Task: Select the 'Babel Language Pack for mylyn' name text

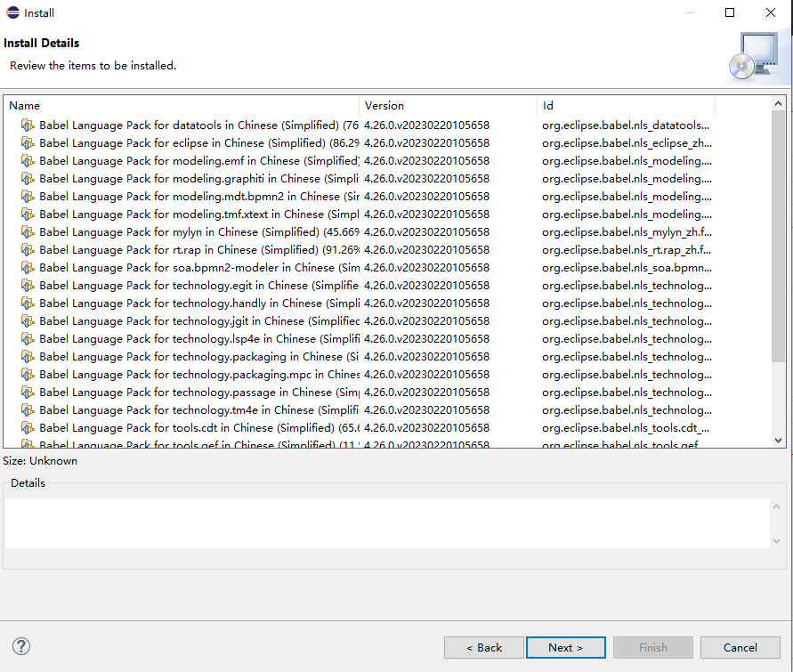Action: click(199, 232)
